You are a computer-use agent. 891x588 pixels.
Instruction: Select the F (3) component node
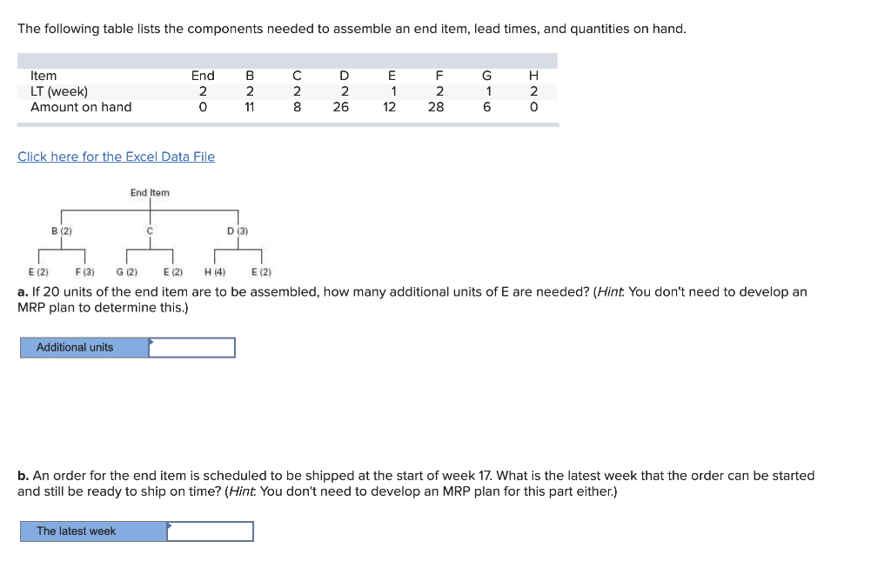click(85, 271)
